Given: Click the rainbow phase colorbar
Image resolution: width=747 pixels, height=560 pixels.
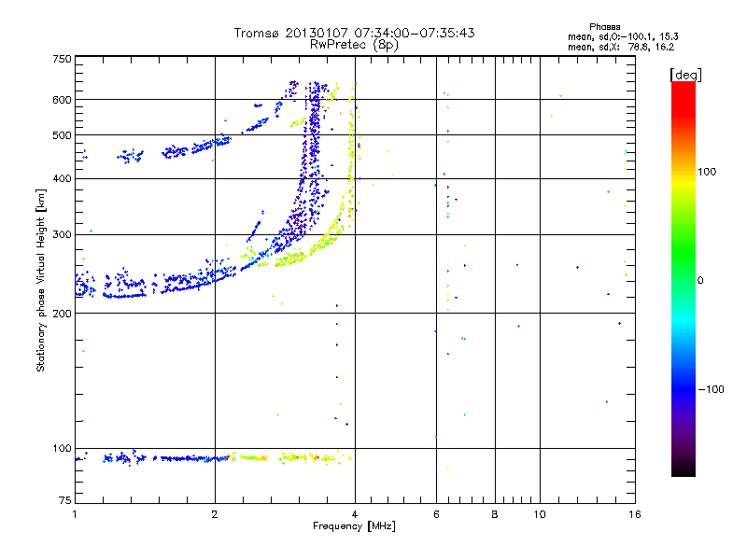Looking at the screenshot, I should pyautogui.click(x=684, y=278).
